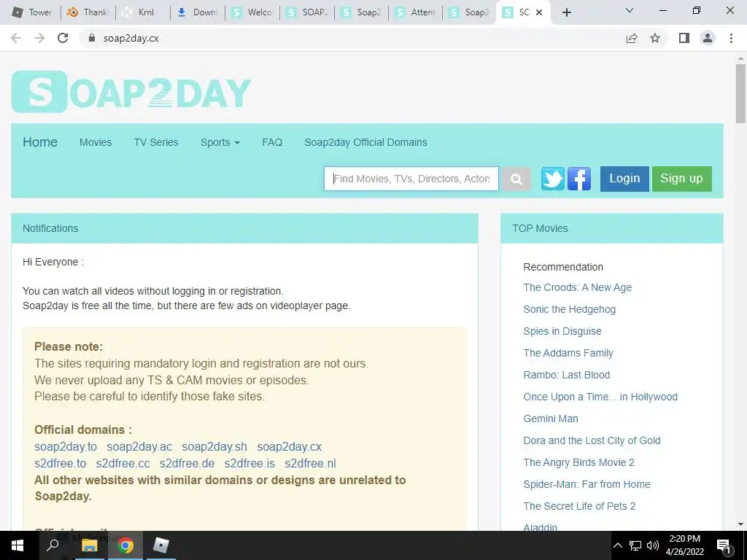
Task: Open the soap2day.to domain link
Action: tap(65, 447)
